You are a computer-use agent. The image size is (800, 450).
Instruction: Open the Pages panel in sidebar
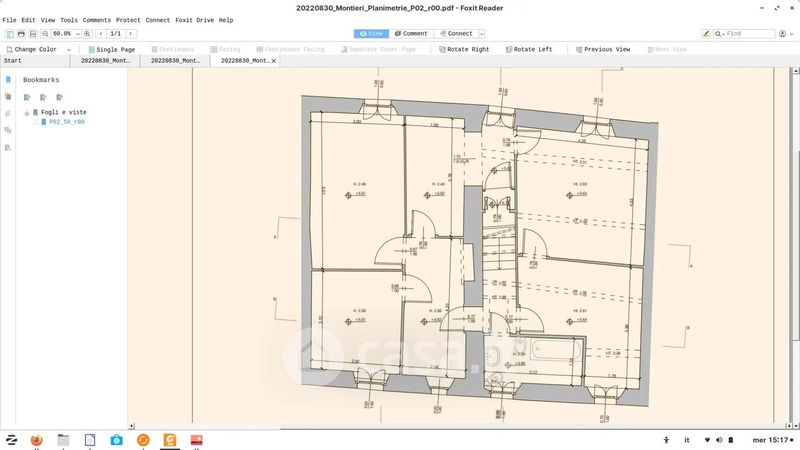tap(8, 97)
